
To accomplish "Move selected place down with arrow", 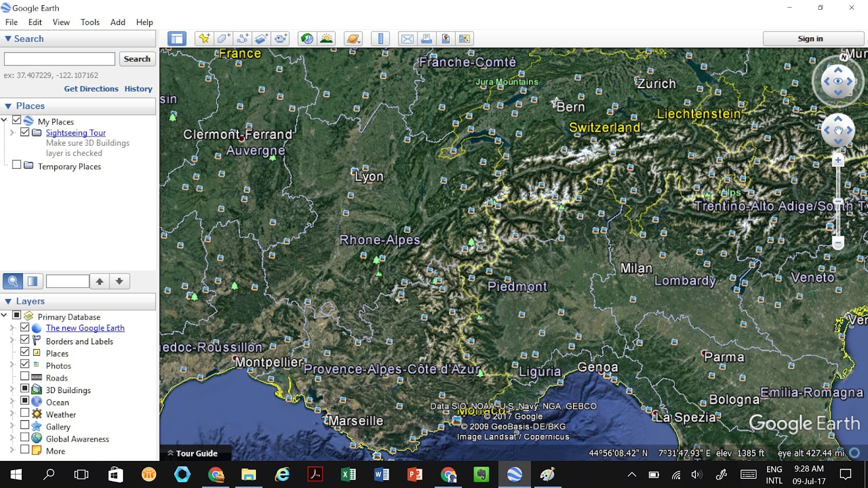I will coord(119,281).
